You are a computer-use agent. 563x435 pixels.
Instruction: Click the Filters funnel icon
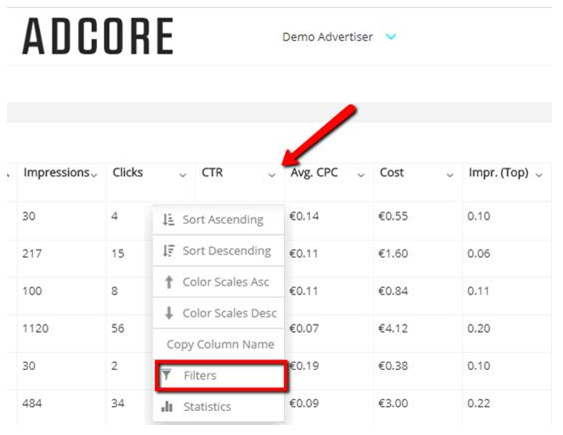pos(166,375)
